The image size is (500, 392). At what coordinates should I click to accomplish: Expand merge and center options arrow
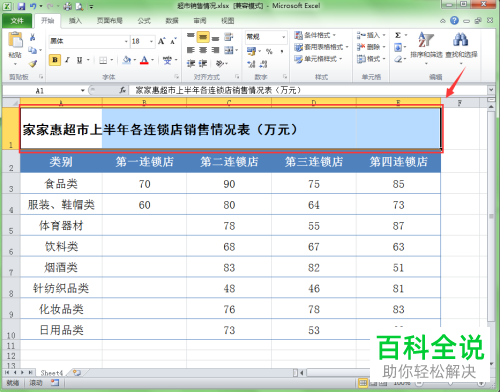pos(236,50)
